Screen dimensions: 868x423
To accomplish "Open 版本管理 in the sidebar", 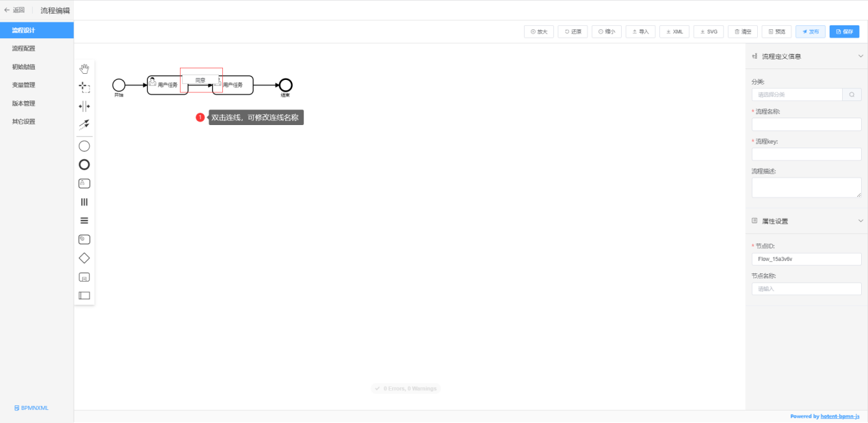I will pyautogui.click(x=37, y=103).
